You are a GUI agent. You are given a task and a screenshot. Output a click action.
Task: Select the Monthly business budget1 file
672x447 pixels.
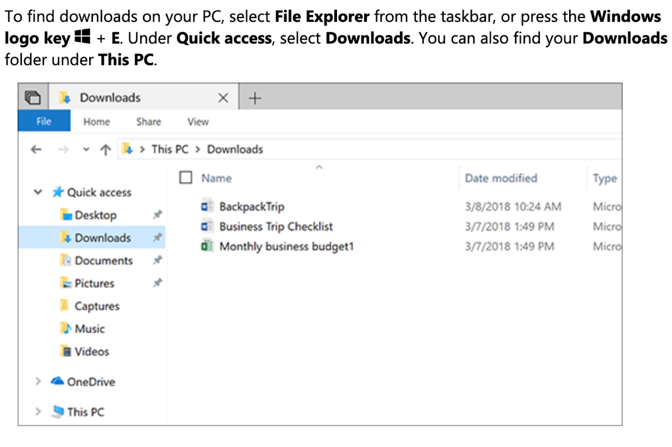(286, 246)
